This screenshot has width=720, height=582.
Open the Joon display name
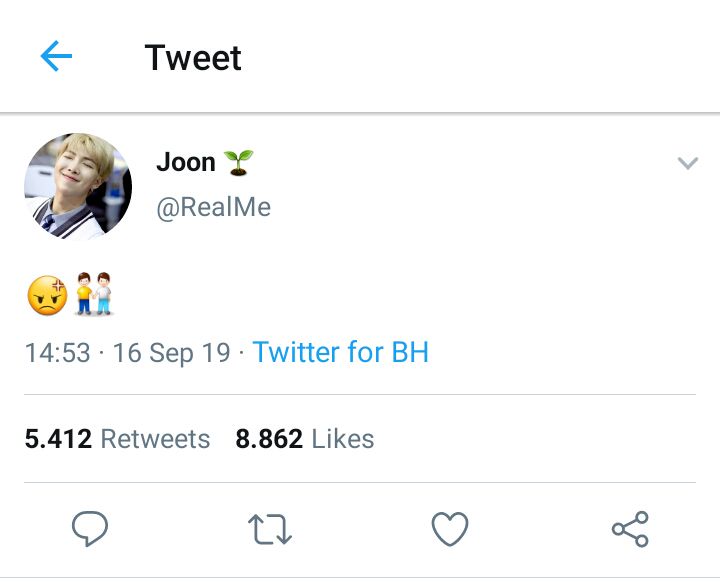[x=186, y=162]
